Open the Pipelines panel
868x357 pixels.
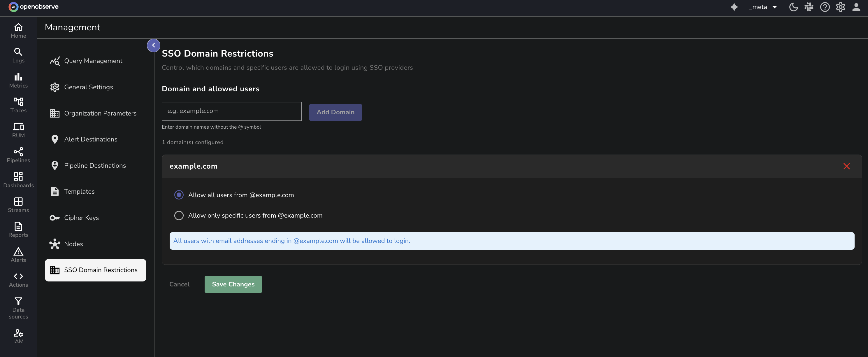point(18,155)
